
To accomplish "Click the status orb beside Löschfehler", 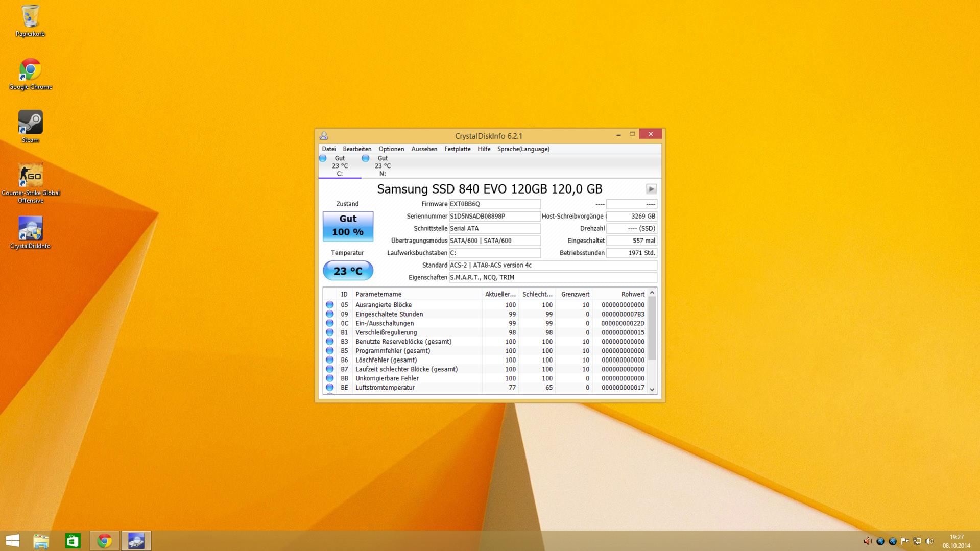I will pos(330,360).
